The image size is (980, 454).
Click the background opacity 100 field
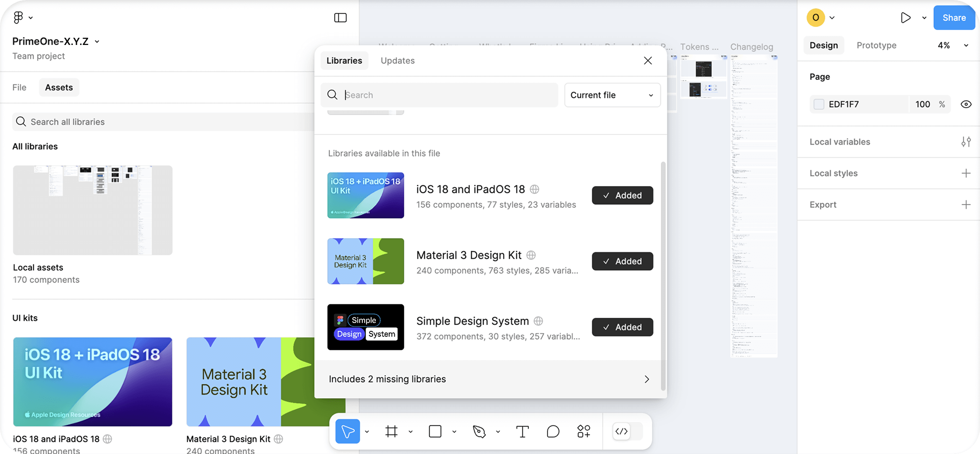pyautogui.click(x=922, y=104)
